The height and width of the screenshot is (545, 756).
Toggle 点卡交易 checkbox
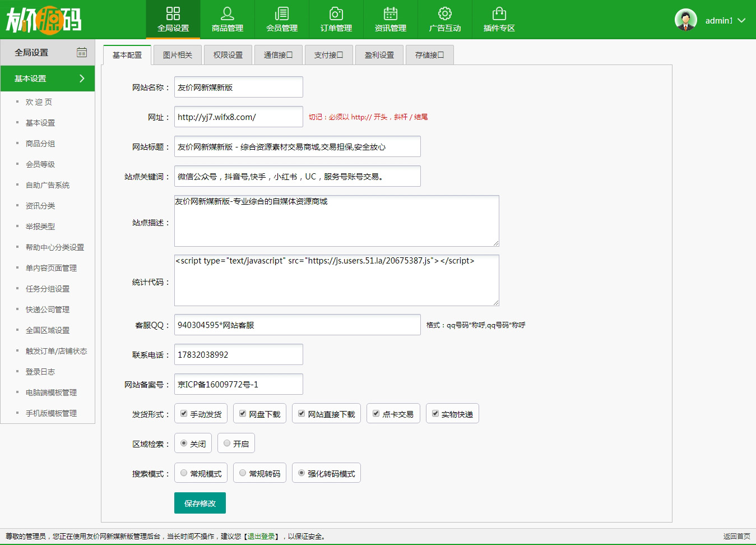click(376, 414)
